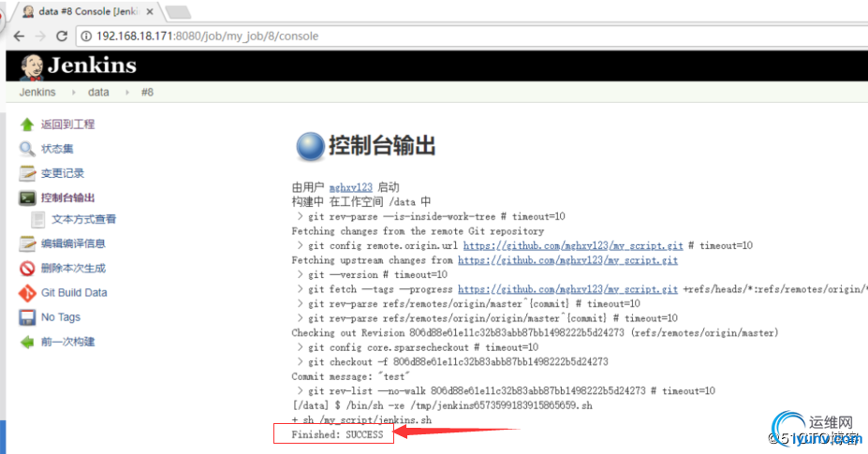
Task: Click the floppy disk icon beside No Tags
Action: [x=27, y=317]
